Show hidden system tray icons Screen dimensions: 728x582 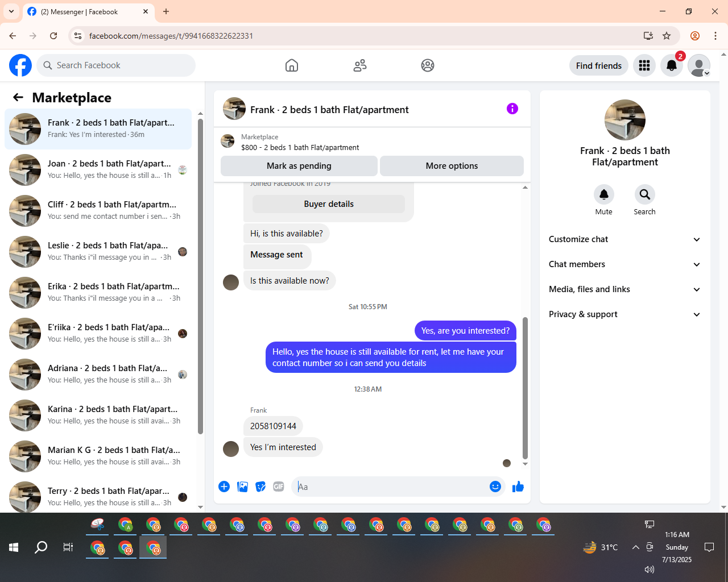(636, 547)
